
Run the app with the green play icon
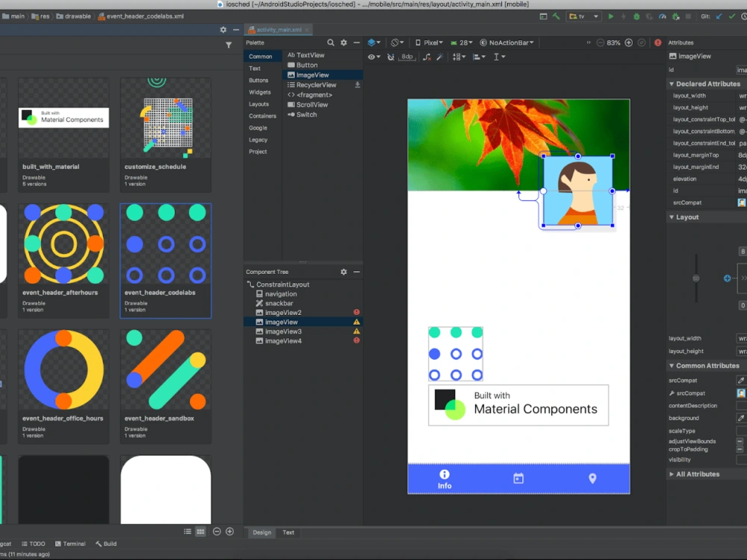[611, 15]
